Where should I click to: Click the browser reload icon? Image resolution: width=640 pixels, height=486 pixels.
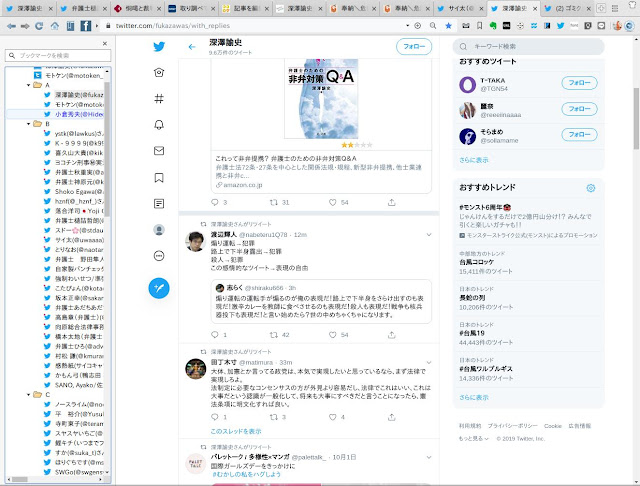point(39,26)
